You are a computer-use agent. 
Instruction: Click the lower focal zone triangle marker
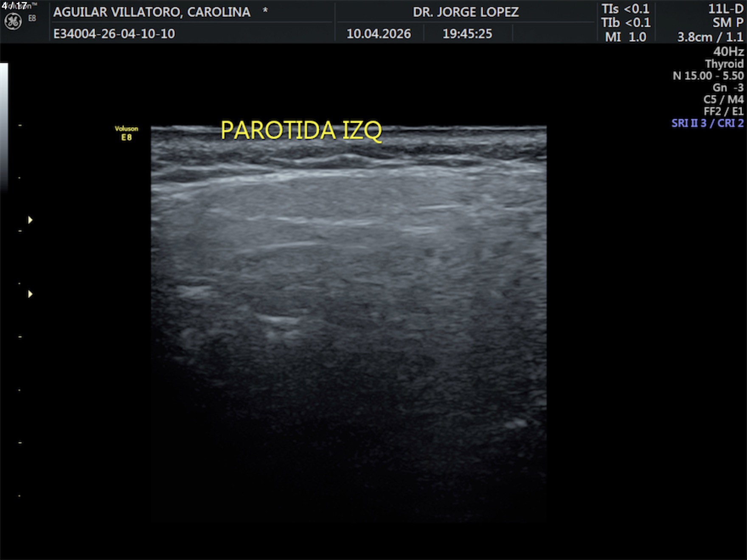(x=30, y=294)
